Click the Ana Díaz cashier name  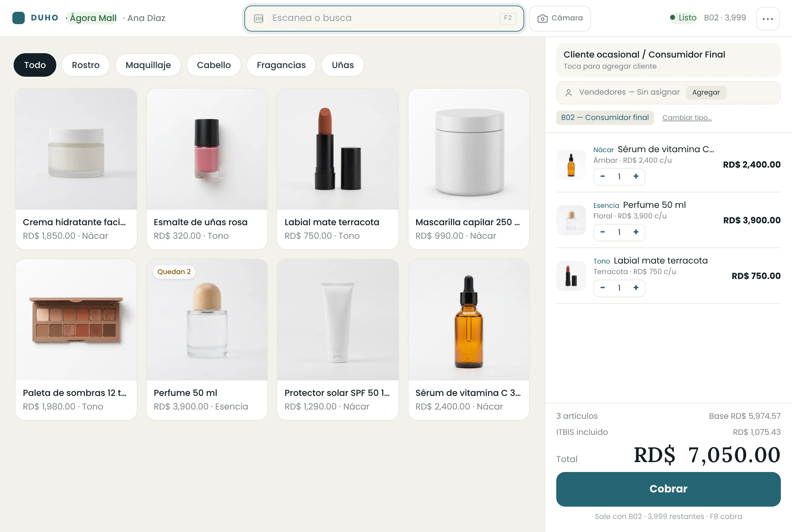point(146,18)
